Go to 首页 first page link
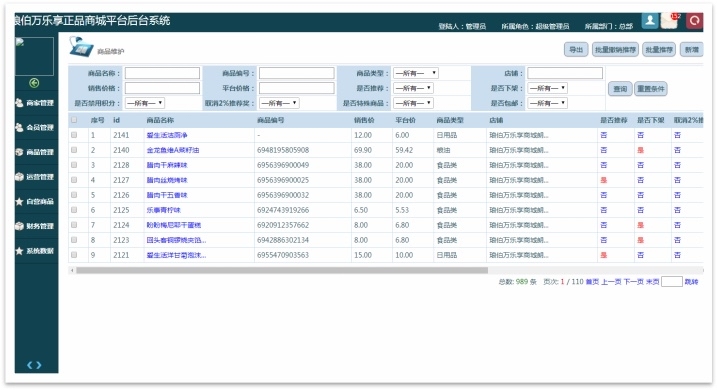The width and height of the screenshot is (717, 390). (592, 282)
